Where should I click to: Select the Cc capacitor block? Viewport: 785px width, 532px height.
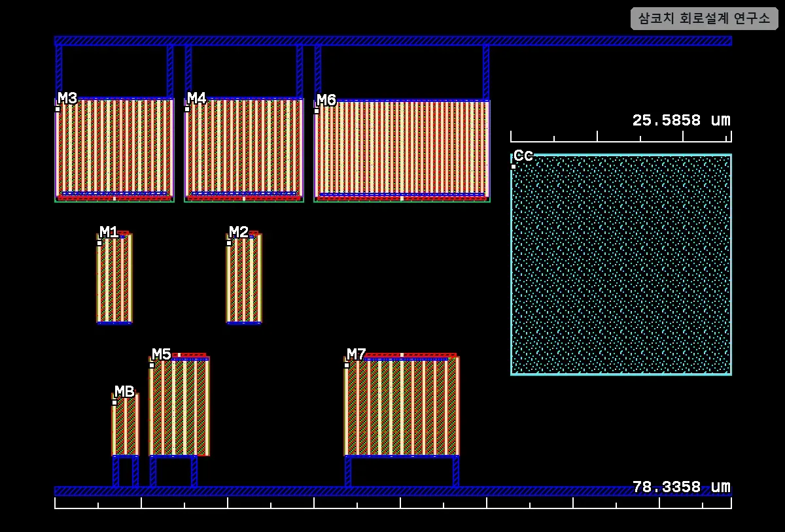pos(621,265)
